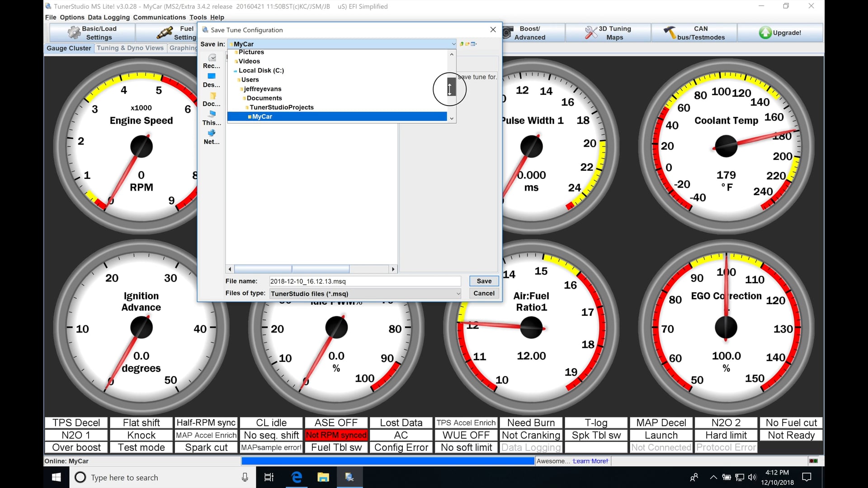Click the Save button
Screen dimensions: 868x488
tap(484, 281)
